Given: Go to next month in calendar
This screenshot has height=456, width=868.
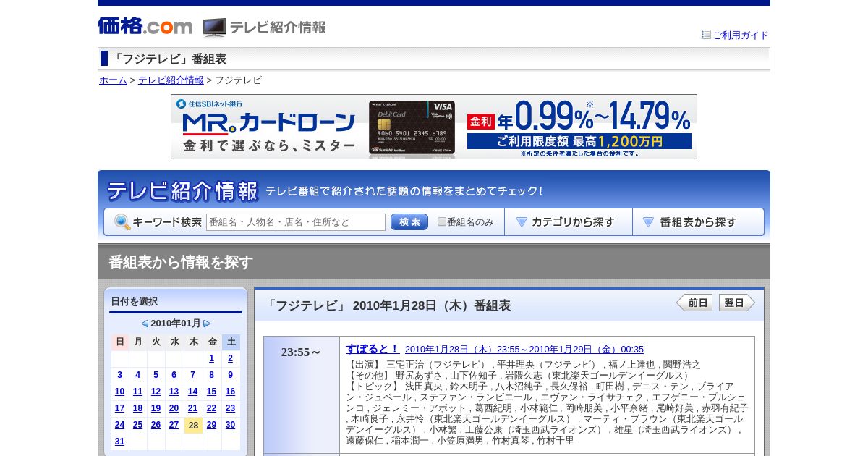Looking at the screenshot, I should 207,324.
